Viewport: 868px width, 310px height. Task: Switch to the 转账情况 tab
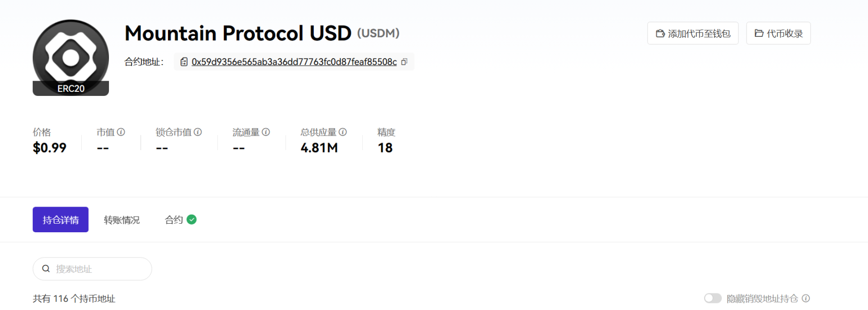[x=122, y=220]
